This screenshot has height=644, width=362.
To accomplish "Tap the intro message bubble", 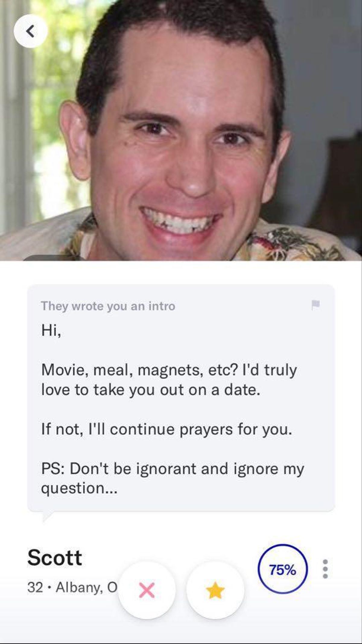I will pyautogui.click(x=181, y=398).
